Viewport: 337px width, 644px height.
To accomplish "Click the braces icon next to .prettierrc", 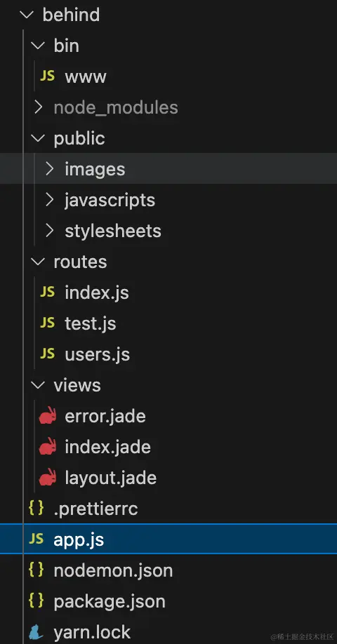I will click(x=37, y=508).
